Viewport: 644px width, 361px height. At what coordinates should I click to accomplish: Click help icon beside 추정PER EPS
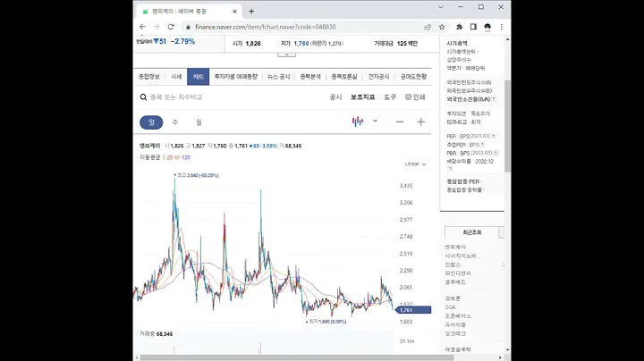click(482, 145)
